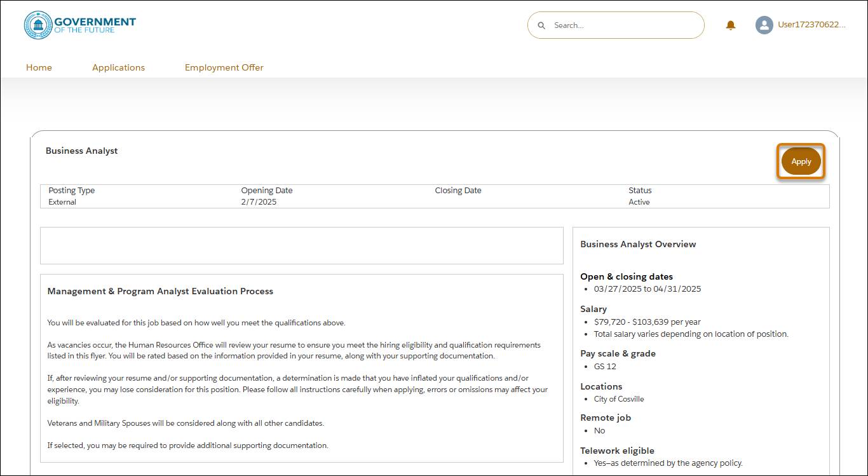Click the Business Analyst Overview heading
Screen dimensions: 868x476
click(638, 244)
